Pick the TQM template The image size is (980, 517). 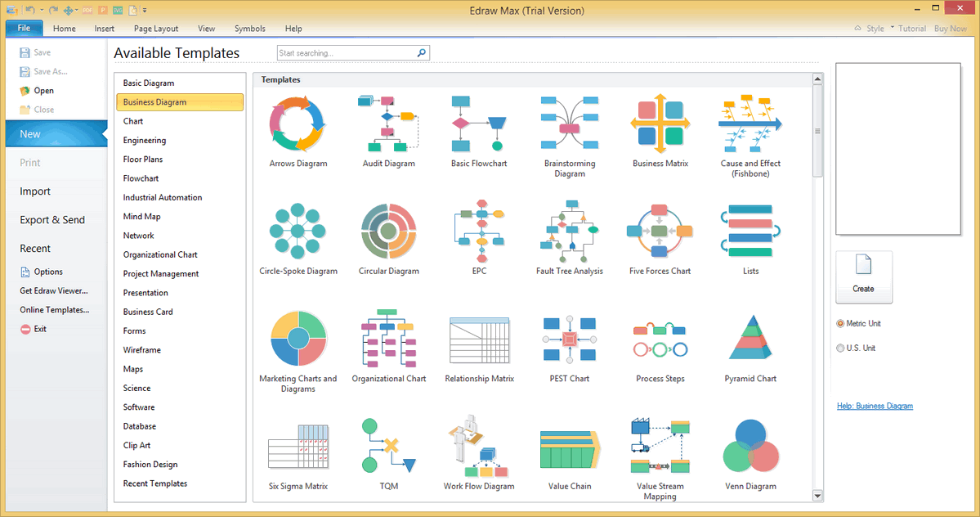coord(389,454)
